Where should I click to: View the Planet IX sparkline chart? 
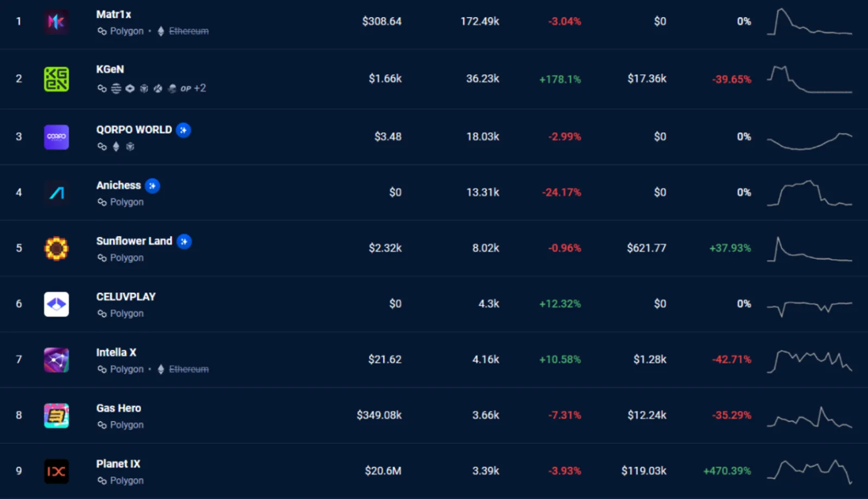(x=809, y=472)
